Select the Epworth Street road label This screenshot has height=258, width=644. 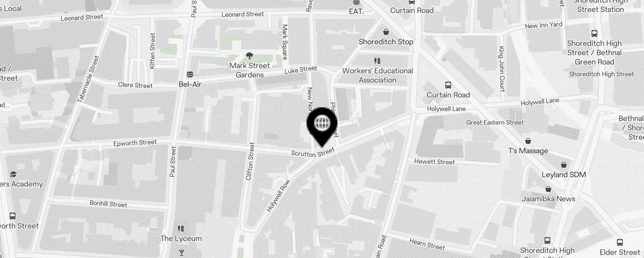(135, 143)
